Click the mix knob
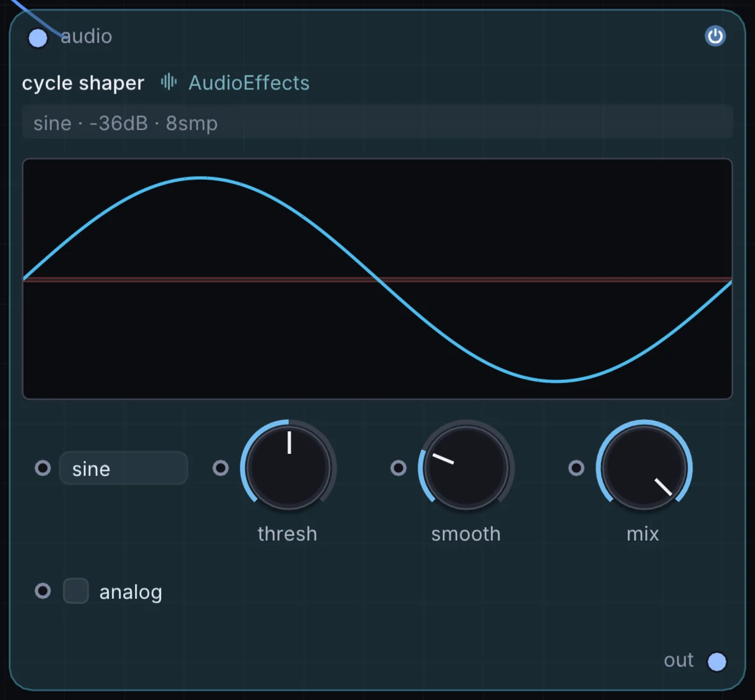The height and width of the screenshot is (700, 755). (644, 467)
